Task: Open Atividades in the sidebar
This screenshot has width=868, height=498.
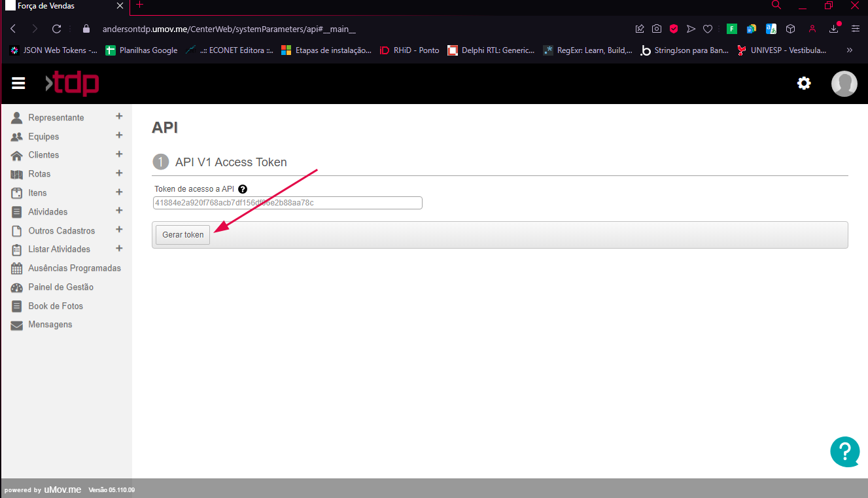Action: (x=48, y=212)
